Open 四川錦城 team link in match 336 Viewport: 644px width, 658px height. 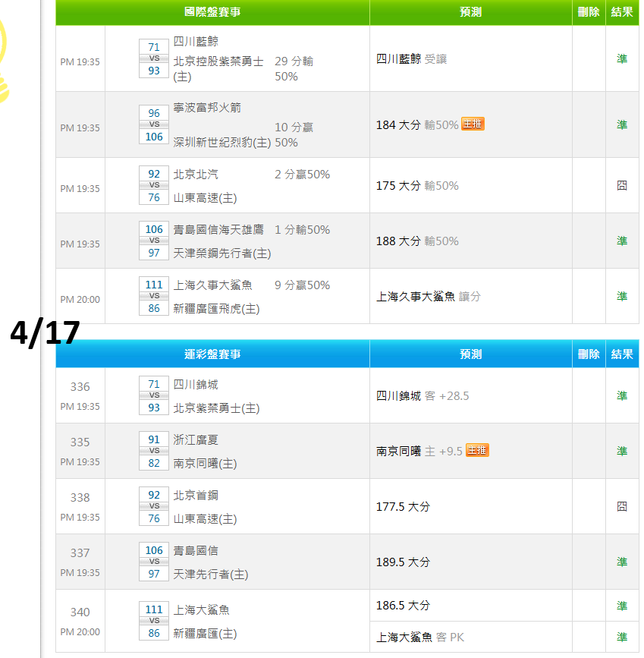coord(196,384)
